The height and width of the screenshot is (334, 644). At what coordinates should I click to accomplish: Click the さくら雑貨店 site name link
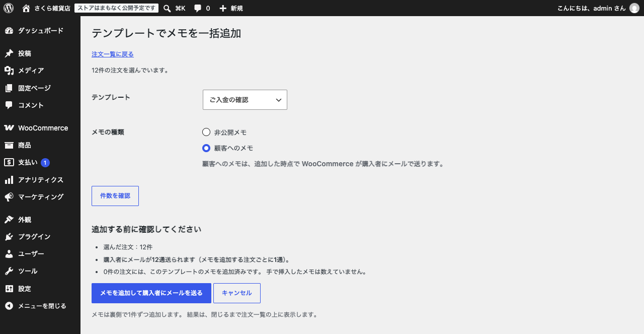click(52, 8)
